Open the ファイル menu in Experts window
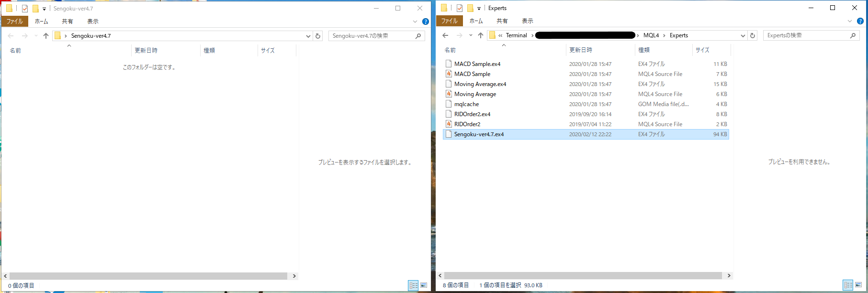 point(449,21)
